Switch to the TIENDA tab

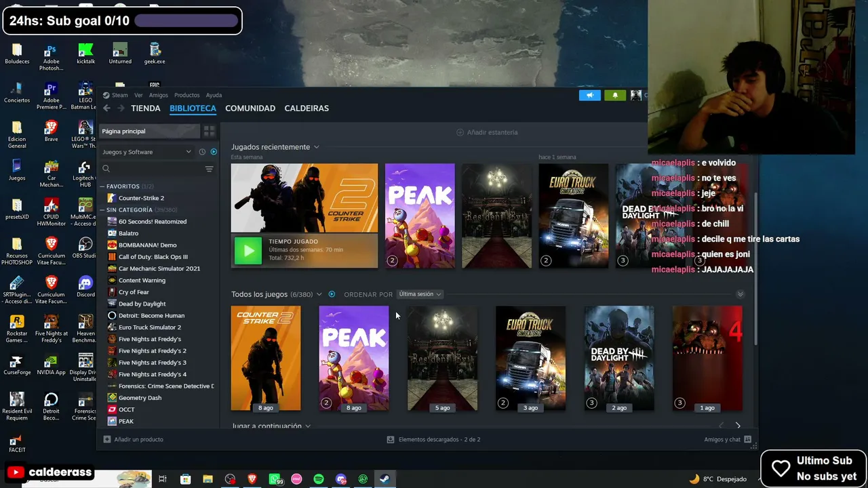[146, 108]
